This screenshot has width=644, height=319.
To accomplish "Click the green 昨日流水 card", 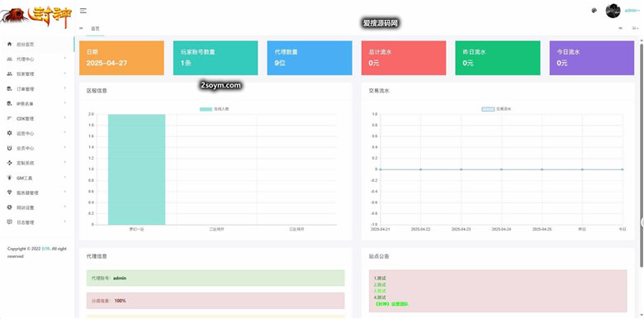I will [x=498, y=58].
